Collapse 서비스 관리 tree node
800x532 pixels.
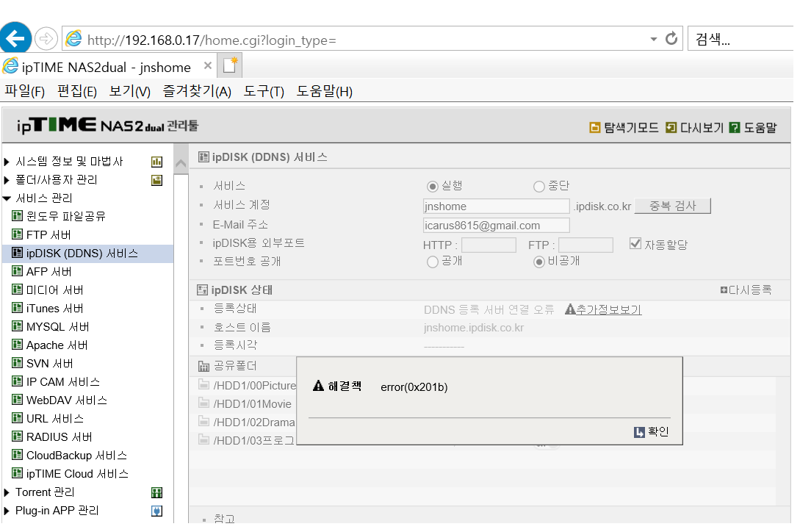pos(7,198)
